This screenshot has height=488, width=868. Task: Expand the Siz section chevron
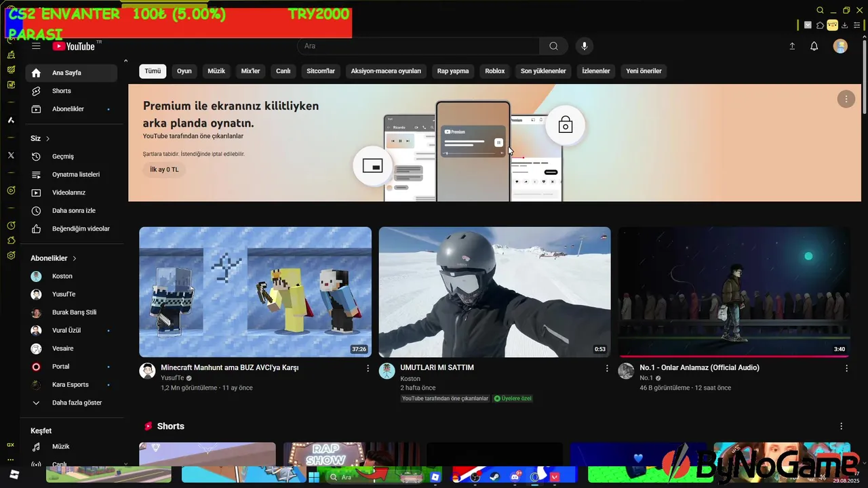point(47,139)
